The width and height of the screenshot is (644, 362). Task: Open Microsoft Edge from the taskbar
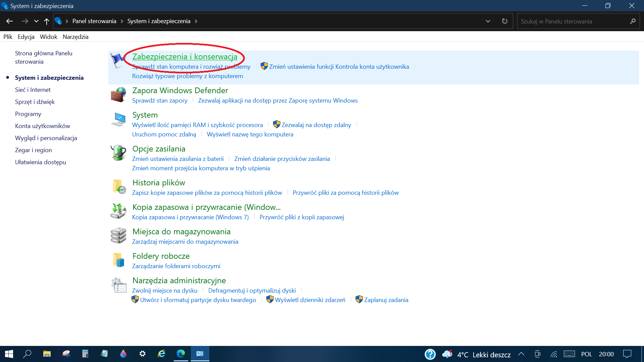pyautogui.click(x=181, y=354)
